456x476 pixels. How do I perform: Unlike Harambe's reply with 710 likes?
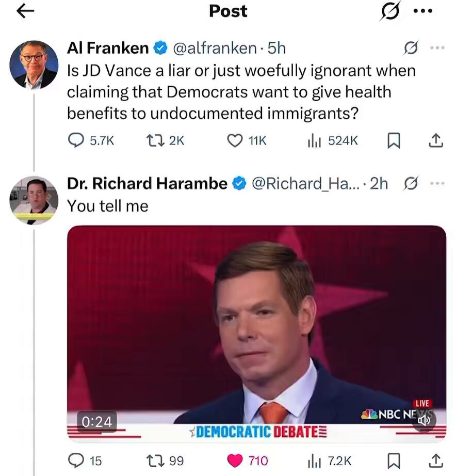[235, 460]
